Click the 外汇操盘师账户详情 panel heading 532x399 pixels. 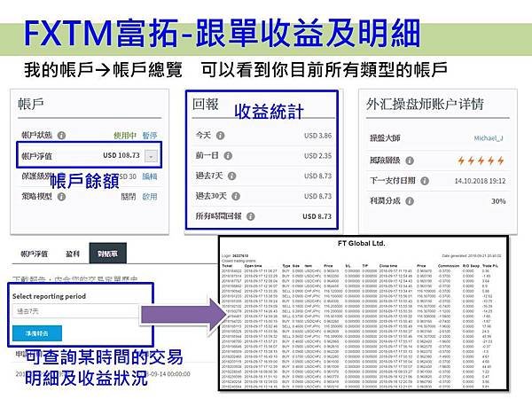click(x=425, y=104)
